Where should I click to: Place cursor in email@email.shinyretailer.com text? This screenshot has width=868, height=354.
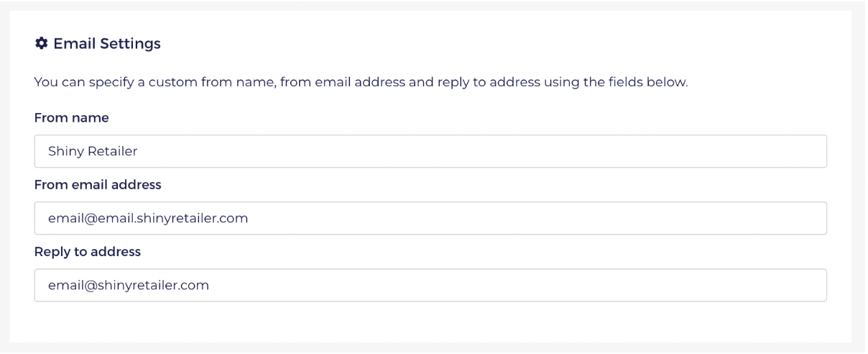click(148, 218)
